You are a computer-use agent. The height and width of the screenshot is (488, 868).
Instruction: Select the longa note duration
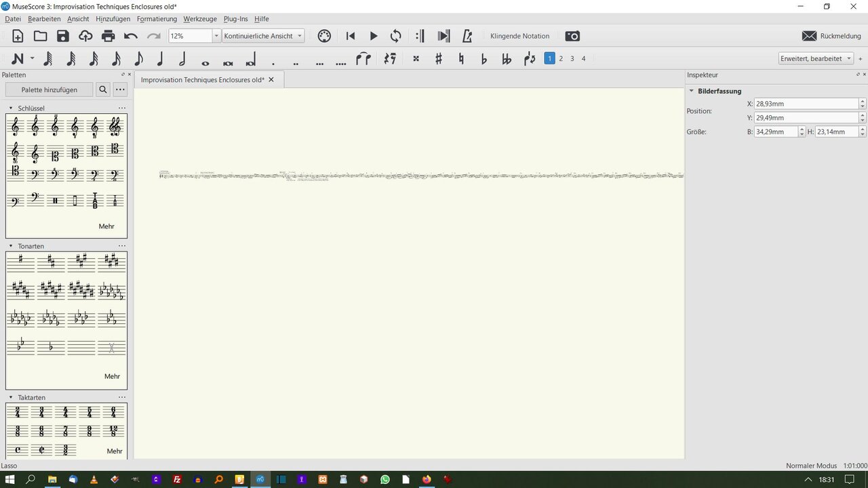(250, 59)
